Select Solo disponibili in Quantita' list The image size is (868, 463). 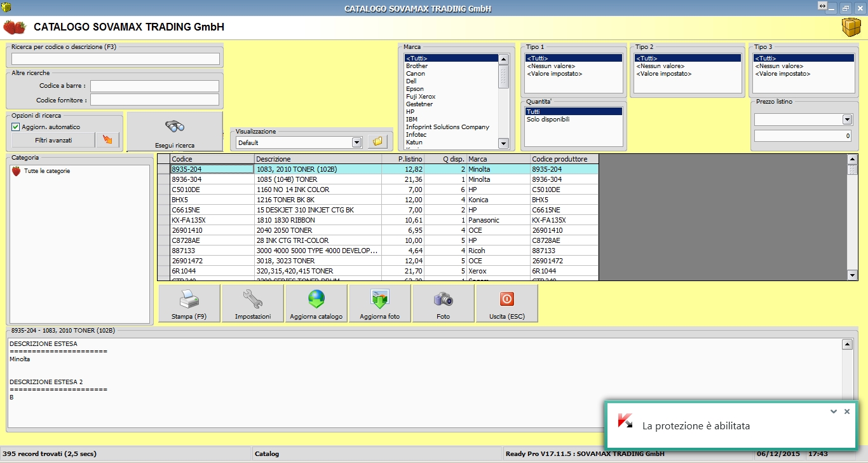point(548,120)
